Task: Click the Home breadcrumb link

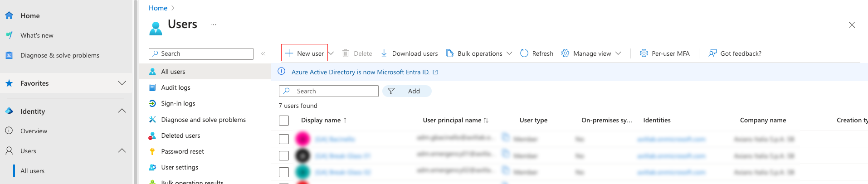Action: (158, 8)
